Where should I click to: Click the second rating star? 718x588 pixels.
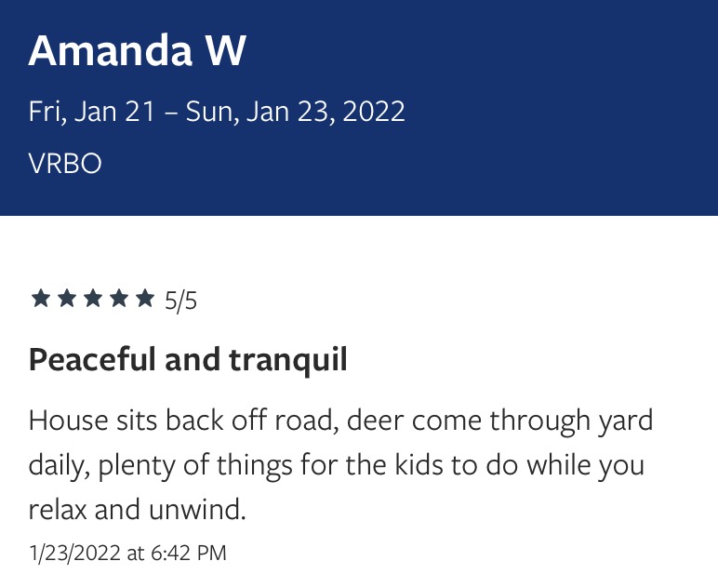point(66,299)
